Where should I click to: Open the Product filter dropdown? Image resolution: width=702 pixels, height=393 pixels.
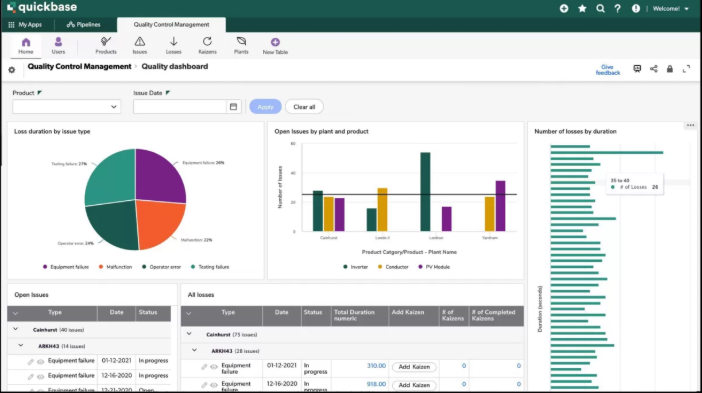67,107
